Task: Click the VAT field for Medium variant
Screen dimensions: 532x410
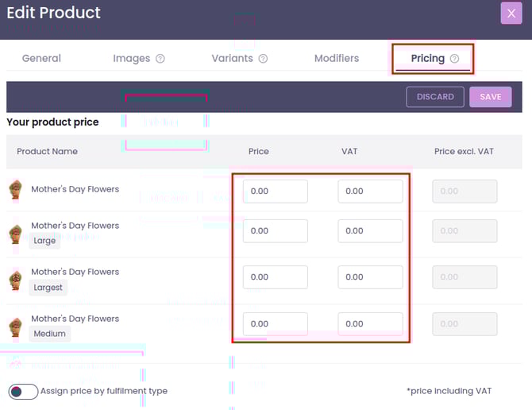Action: [370, 324]
